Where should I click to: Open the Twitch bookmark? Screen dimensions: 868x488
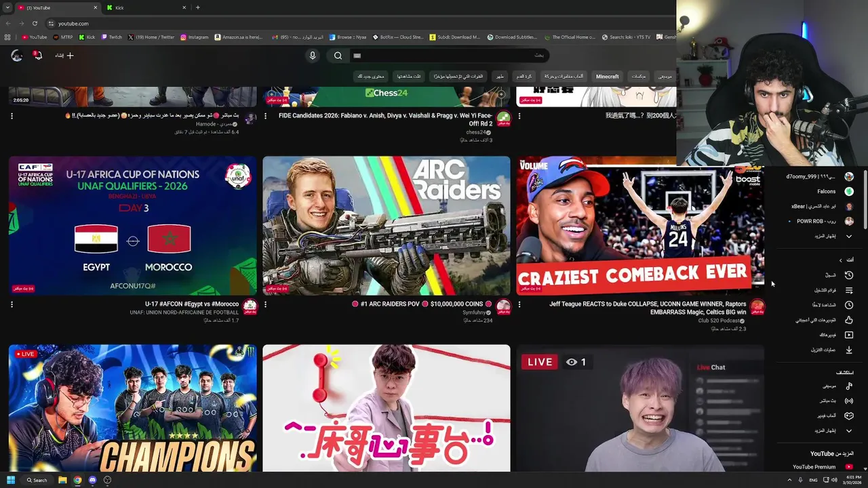(x=111, y=37)
